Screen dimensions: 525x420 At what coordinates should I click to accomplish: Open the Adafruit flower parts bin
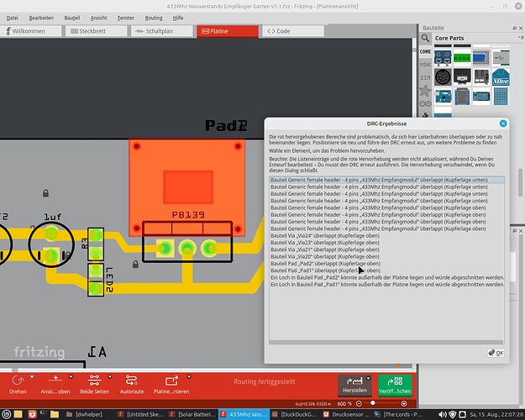(x=425, y=91)
